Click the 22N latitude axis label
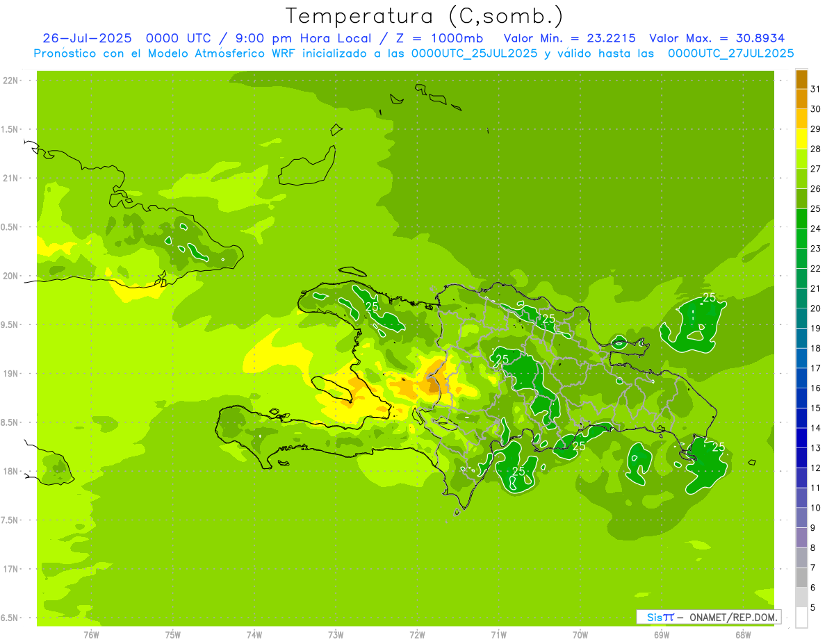The height and width of the screenshot is (644, 834). click(x=12, y=81)
